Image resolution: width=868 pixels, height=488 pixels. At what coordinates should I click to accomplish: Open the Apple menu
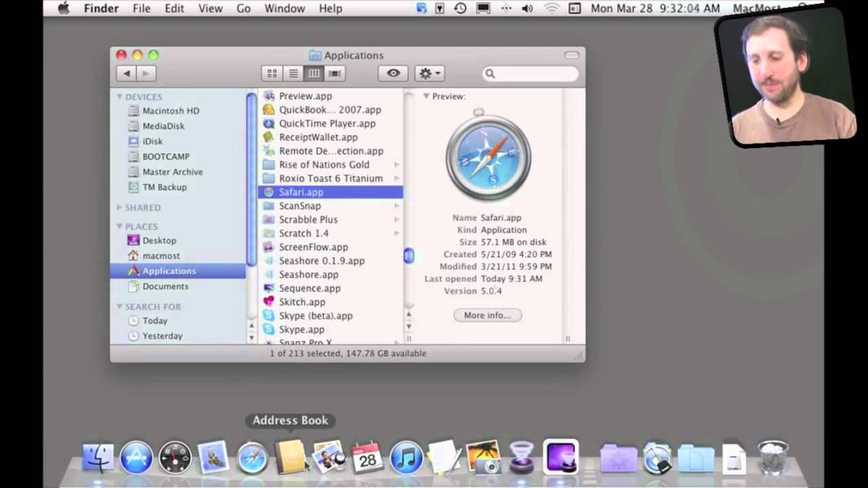tap(63, 8)
